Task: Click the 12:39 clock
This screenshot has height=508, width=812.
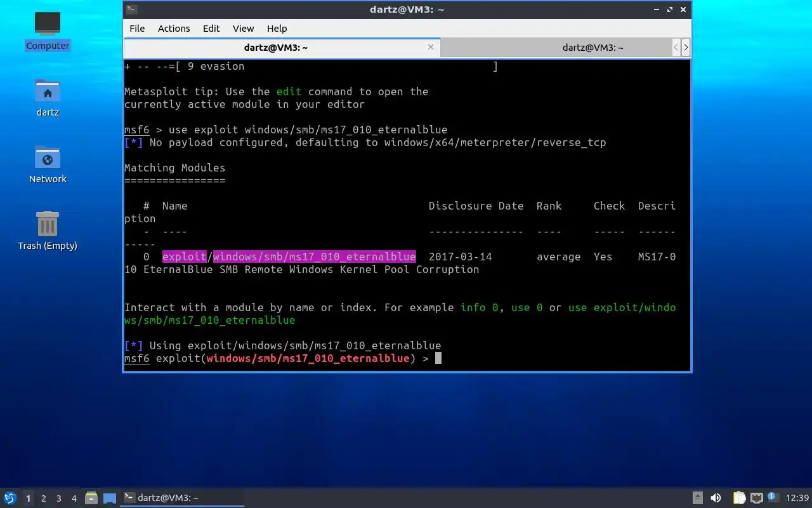Action: 797,498
